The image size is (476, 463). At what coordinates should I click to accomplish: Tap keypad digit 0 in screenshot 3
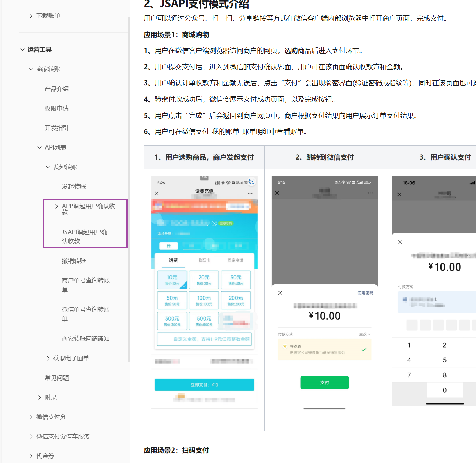445,390
